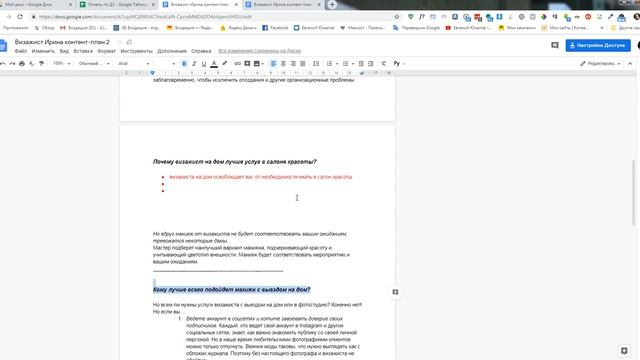Open the Facebook bookmark
Viewport: 640px width, 360px height.
click(x=276, y=28)
